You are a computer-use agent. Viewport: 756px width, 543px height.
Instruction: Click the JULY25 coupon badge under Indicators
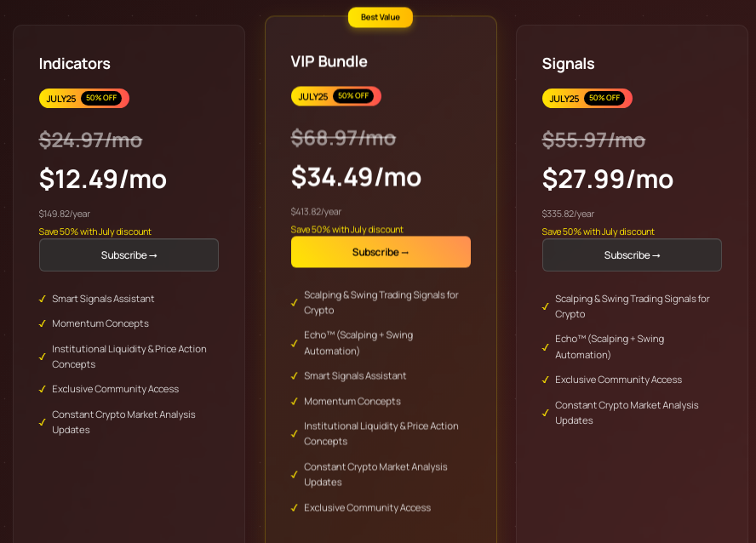(84, 98)
